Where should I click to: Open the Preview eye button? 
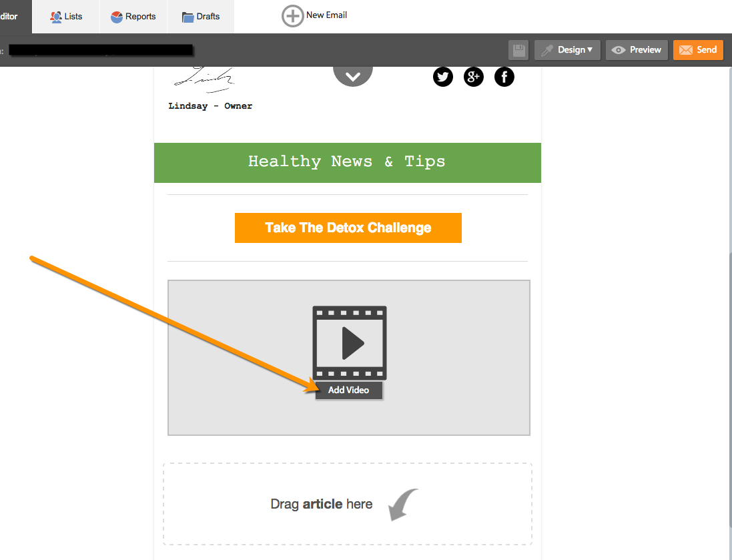coord(637,50)
